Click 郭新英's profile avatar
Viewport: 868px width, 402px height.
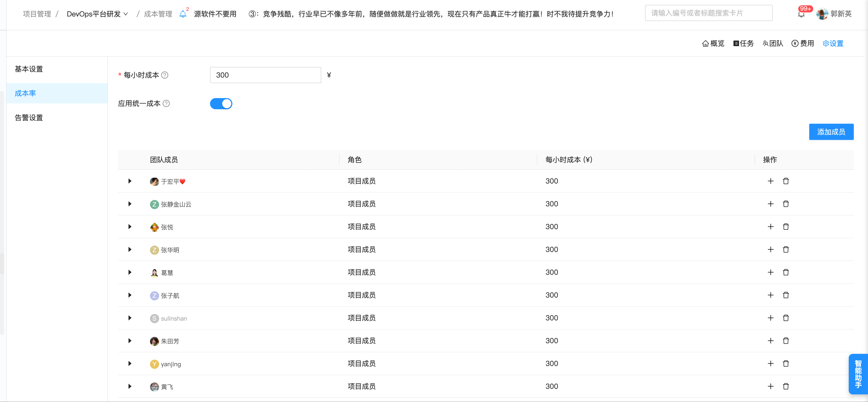822,13
